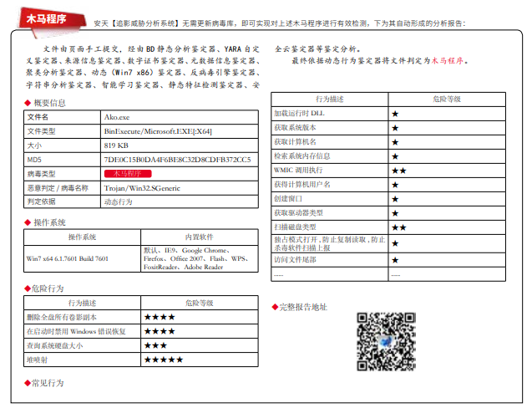Click the red diamond bullet beside 概要信息
The height and width of the screenshot is (408, 532).
pyautogui.click(x=28, y=103)
